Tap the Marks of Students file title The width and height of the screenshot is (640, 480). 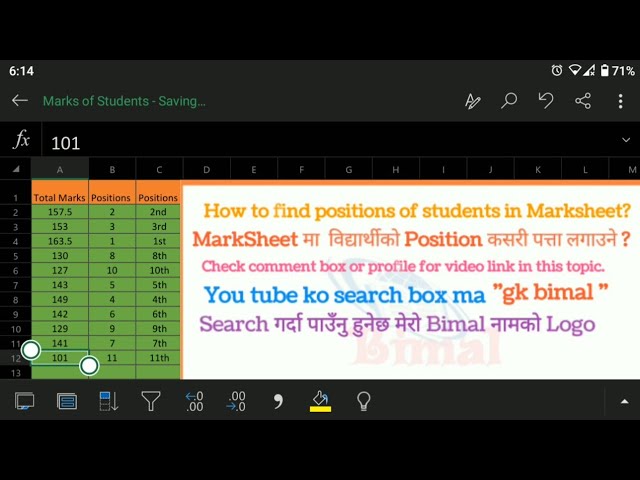point(124,101)
